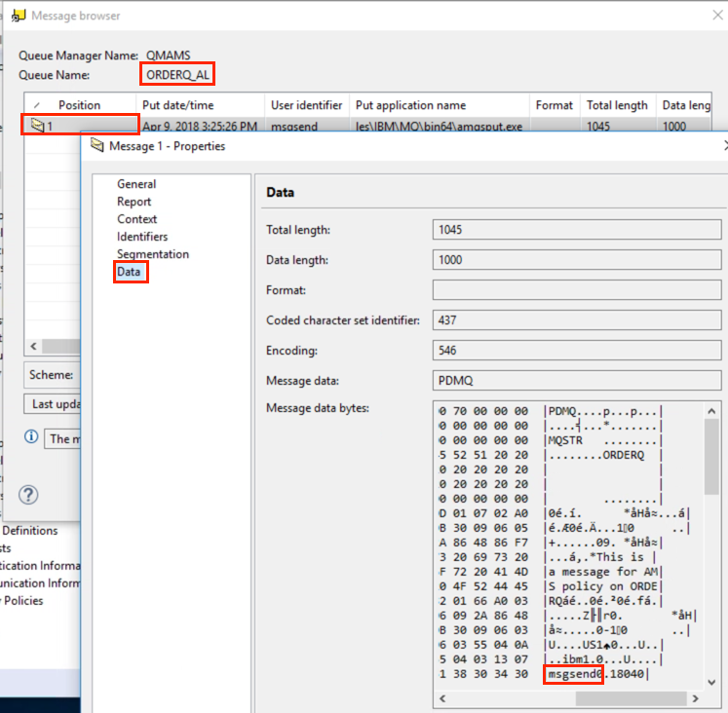
Task: Click the byte line containing msgsend0
Action: pyautogui.click(x=543, y=674)
